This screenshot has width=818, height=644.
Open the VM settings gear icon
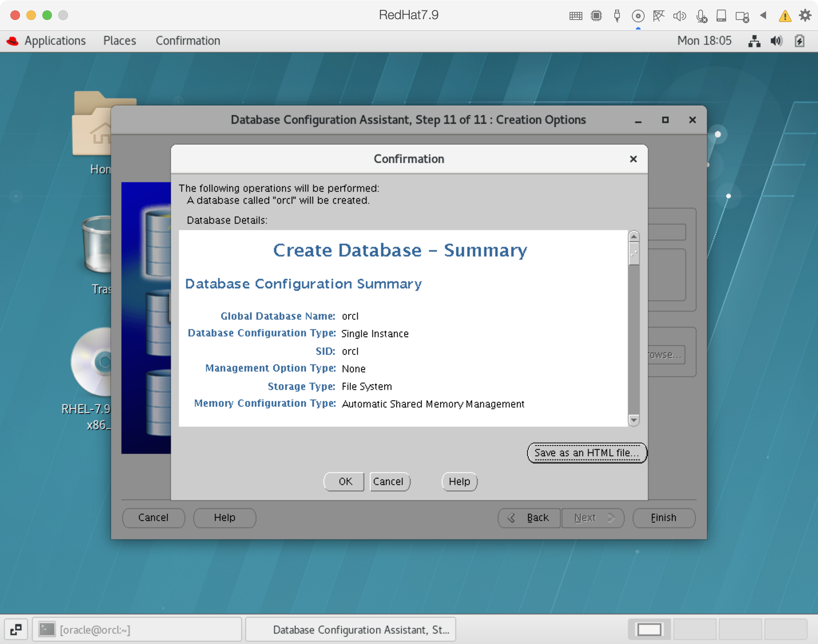tap(805, 16)
